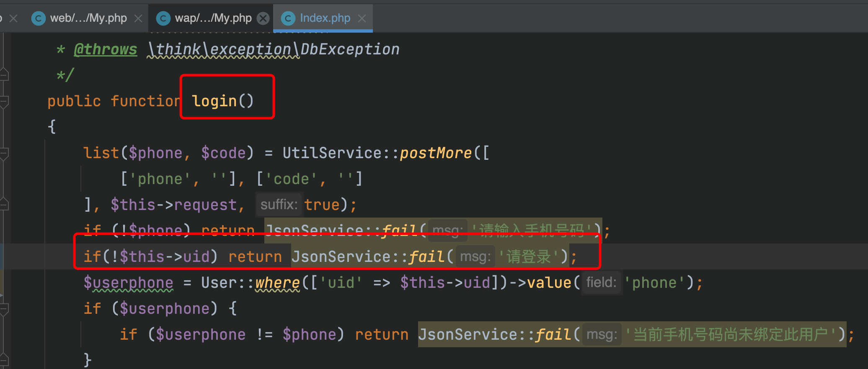Click the 'field:' parameter hint
Image resolution: width=868 pixels, height=369 pixels.
point(601,282)
